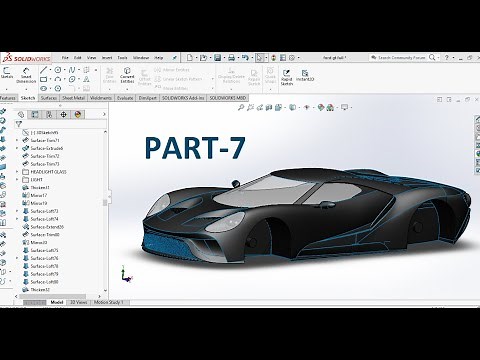
Task: Pick the Corner Rectangle tool
Action: tap(43, 79)
